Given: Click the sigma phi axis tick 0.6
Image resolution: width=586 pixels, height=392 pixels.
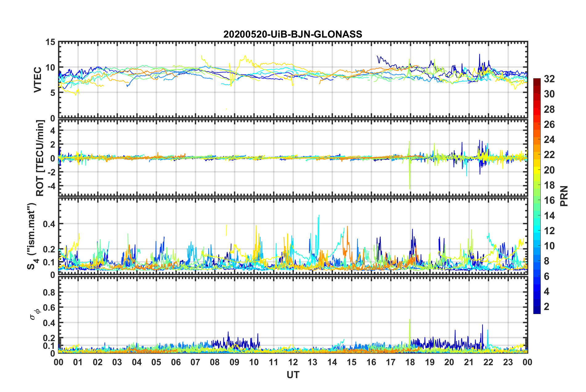Looking at the screenshot, I should (49, 308).
